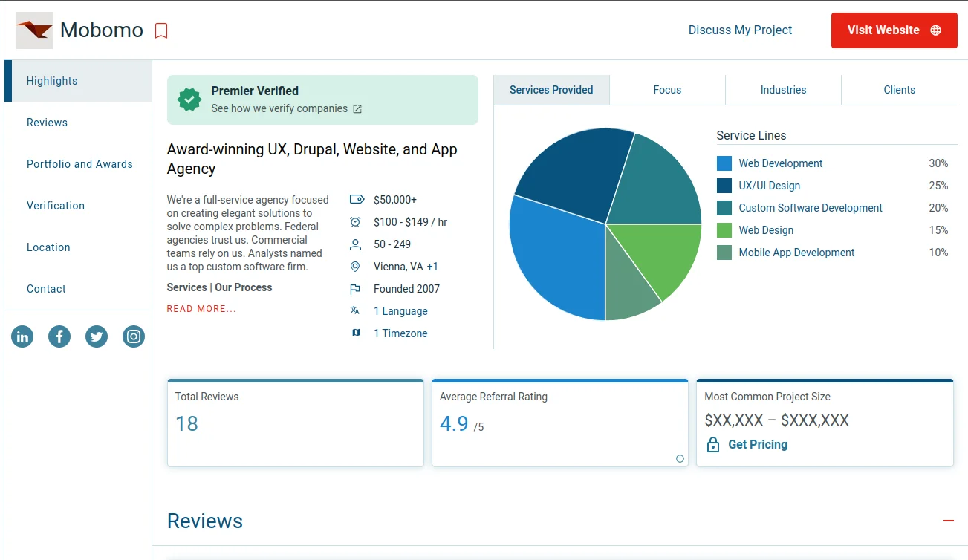
Task: Click the globe icon in Visit Website button
Action: [x=935, y=30]
